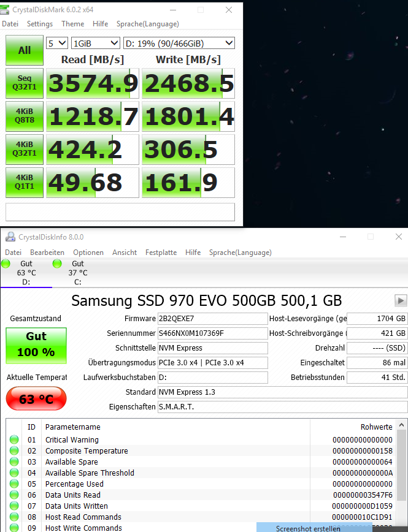Open CrystalDiskInfo Ansicht menu

tap(125, 253)
